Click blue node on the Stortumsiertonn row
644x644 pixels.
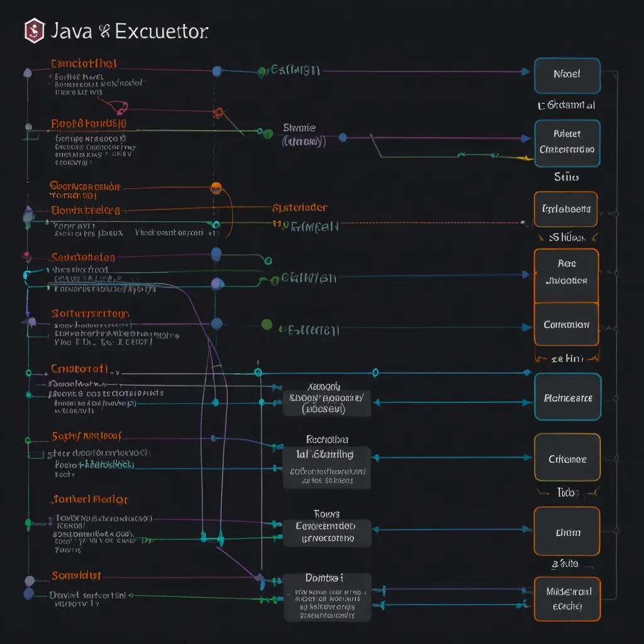coord(217,324)
